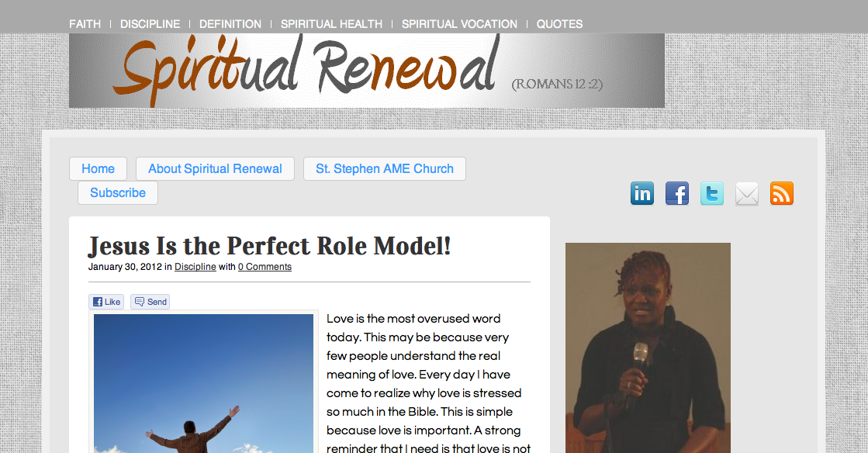This screenshot has height=453, width=868.
Task: Open About Spiritual Renewal page
Action: click(x=215, y=168)
